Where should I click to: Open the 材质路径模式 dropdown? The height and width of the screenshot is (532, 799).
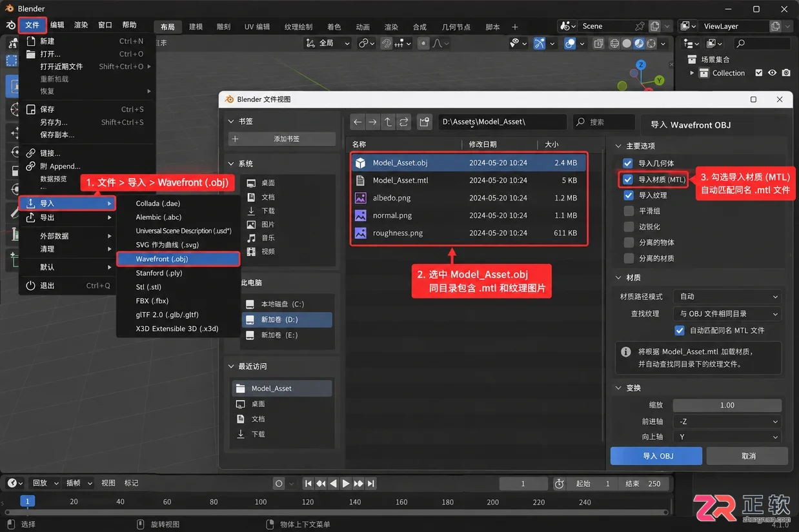click(x=727, y=297)
